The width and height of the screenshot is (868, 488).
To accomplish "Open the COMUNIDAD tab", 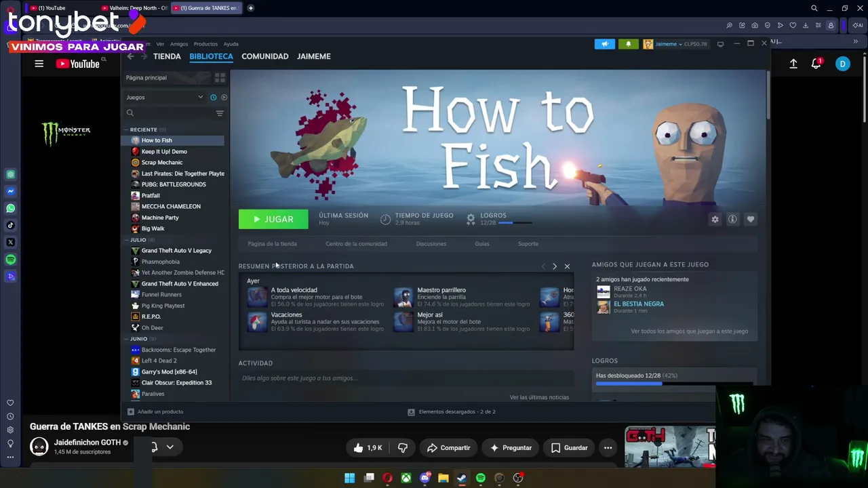I will [x=265, y=56].
